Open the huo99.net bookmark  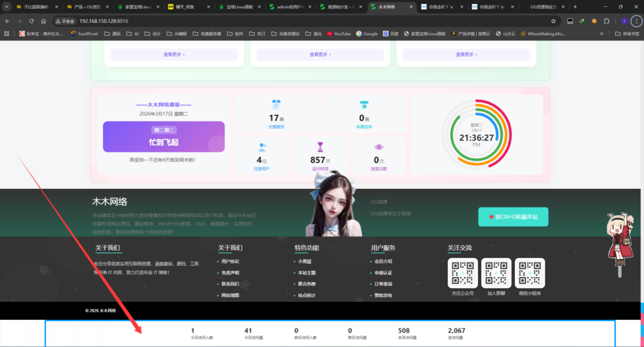point(84,34)
